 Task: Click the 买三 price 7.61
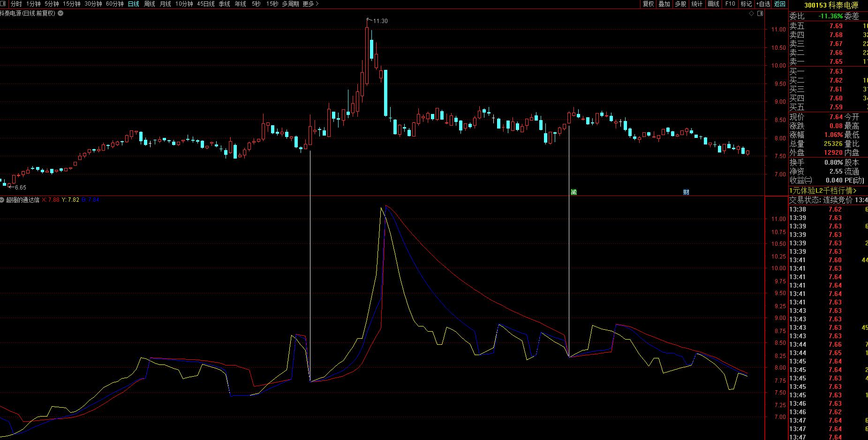(x=836, y=90)
